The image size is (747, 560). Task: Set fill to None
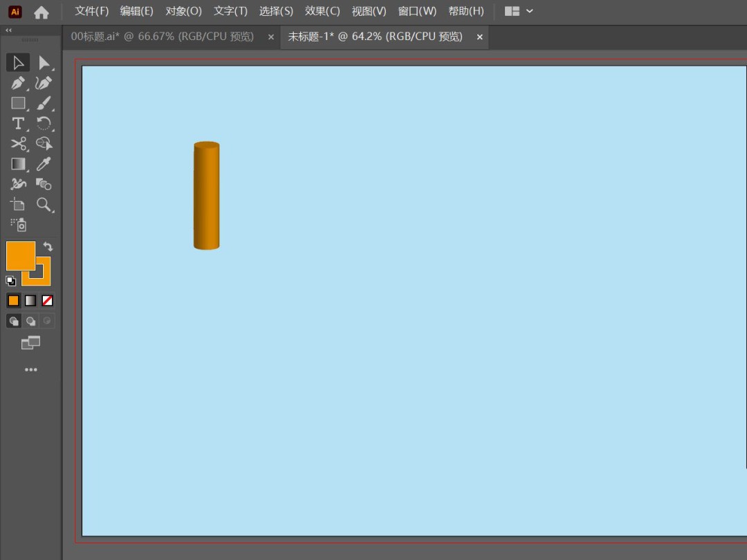pos(48,301)
